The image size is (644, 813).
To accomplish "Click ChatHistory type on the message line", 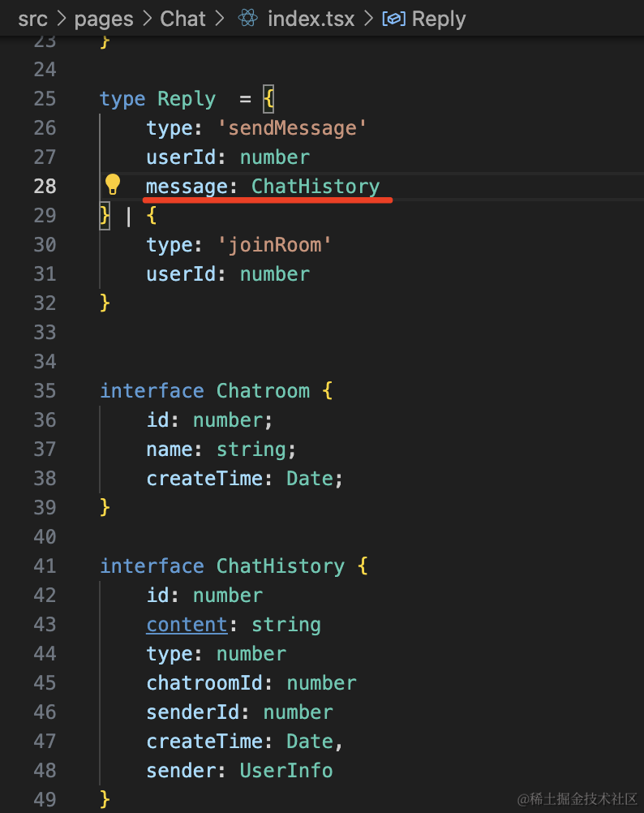I will 315,186.
